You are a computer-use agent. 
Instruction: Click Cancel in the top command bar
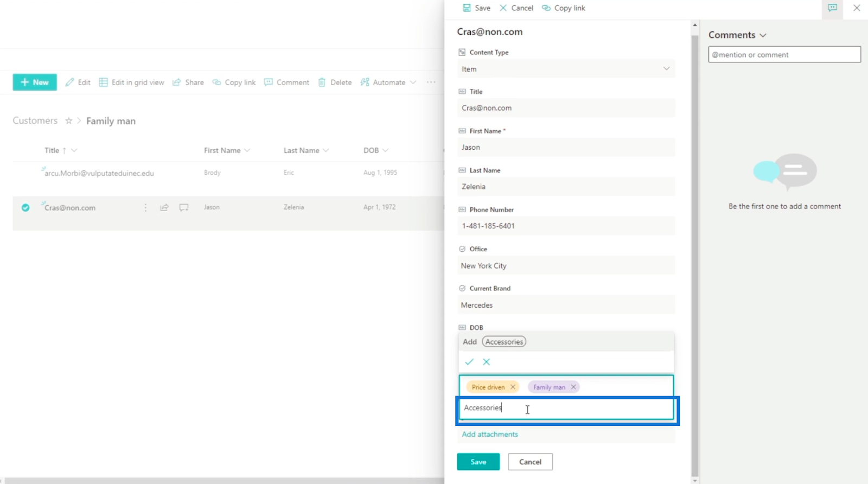click(x=516, y=8)
